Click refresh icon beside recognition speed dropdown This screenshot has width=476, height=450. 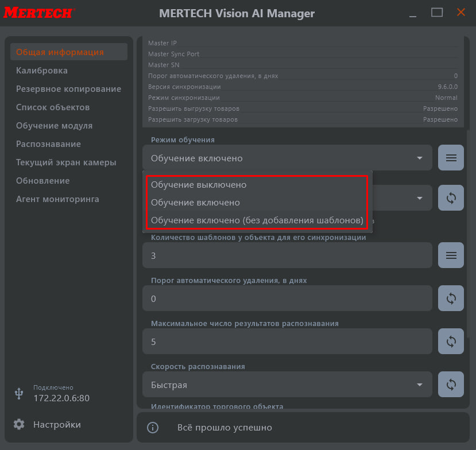[x=451, y=385]
